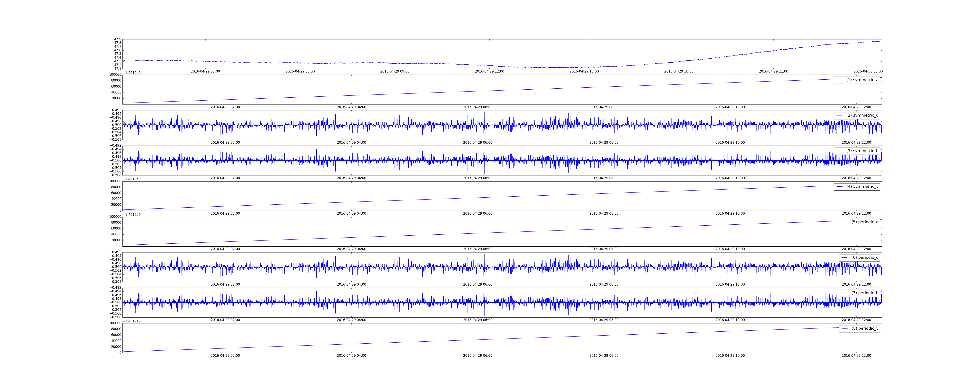Click the 47.1 y-axis tick label
980x392 pixels.
(x=118, y=69)
